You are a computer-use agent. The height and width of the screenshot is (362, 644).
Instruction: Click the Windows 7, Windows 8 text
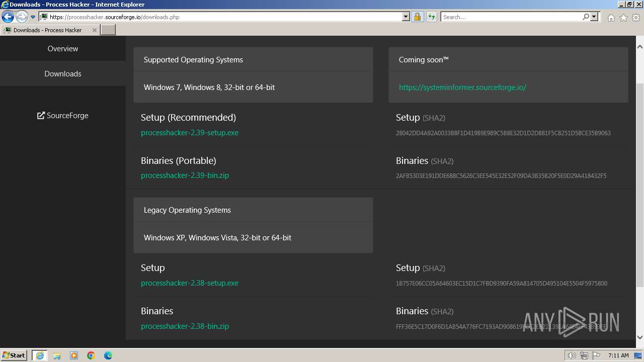pos(209,87)
